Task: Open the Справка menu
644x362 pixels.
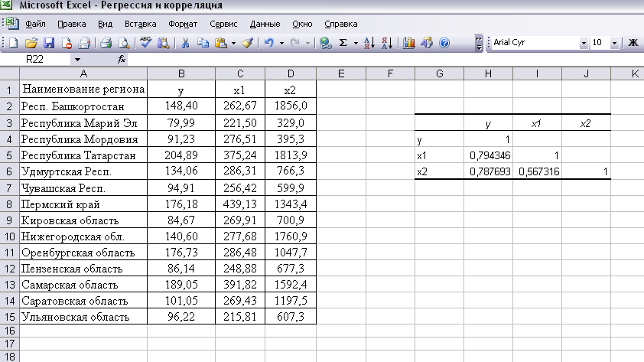Action: 341,24
